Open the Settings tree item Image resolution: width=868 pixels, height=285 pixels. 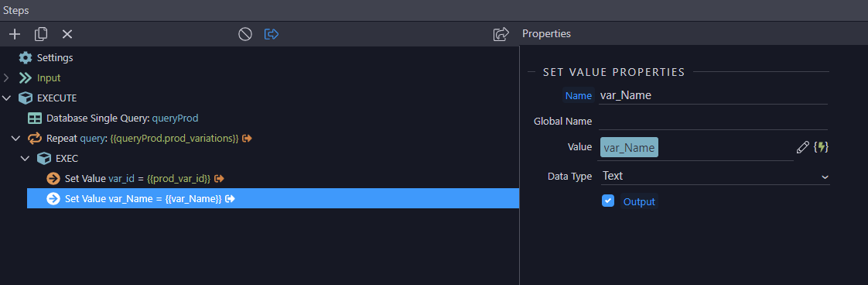click(x=55, y=57)
